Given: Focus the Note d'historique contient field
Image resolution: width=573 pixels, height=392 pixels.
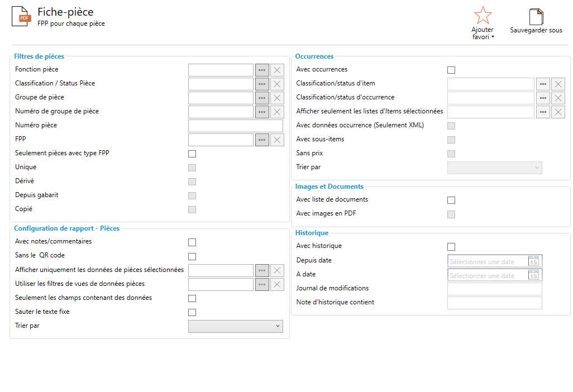Looking at the screenshot, I should pyautogui.click(x=495, y=303).
